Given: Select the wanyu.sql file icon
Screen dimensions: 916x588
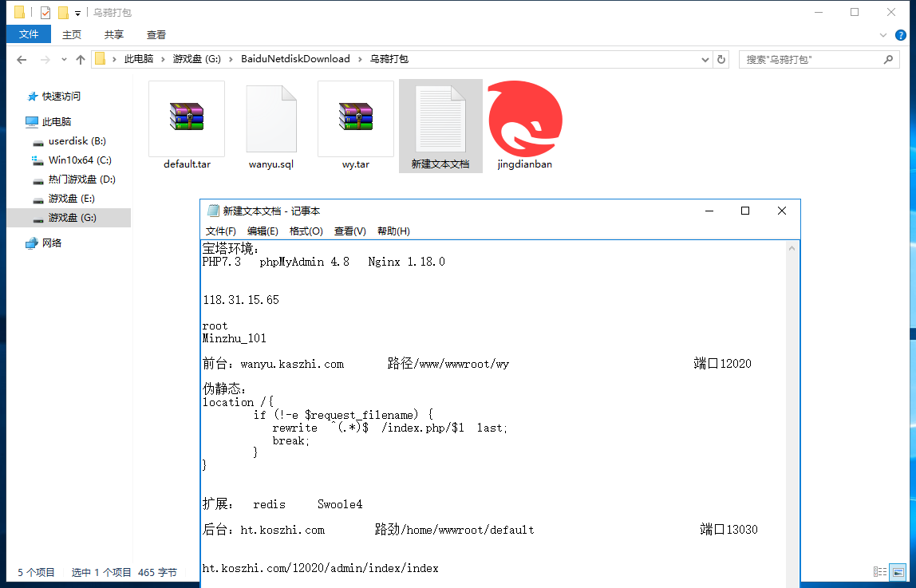Looking at the screenshot, I should [271, 118].
